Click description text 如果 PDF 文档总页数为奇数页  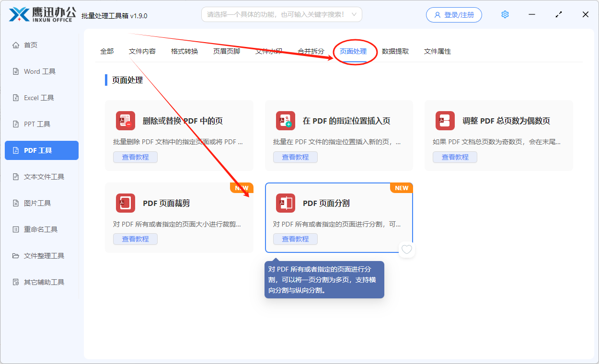(496, 142)
